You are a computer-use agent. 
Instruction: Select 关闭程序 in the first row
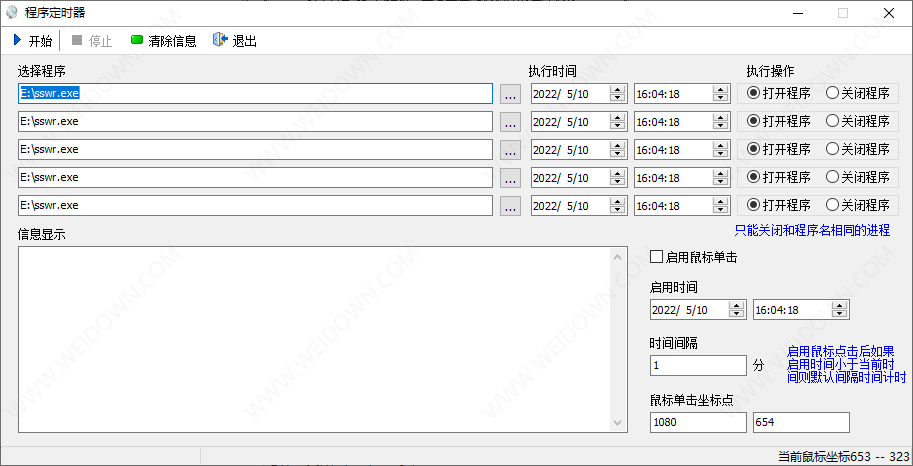click(858, 93)
